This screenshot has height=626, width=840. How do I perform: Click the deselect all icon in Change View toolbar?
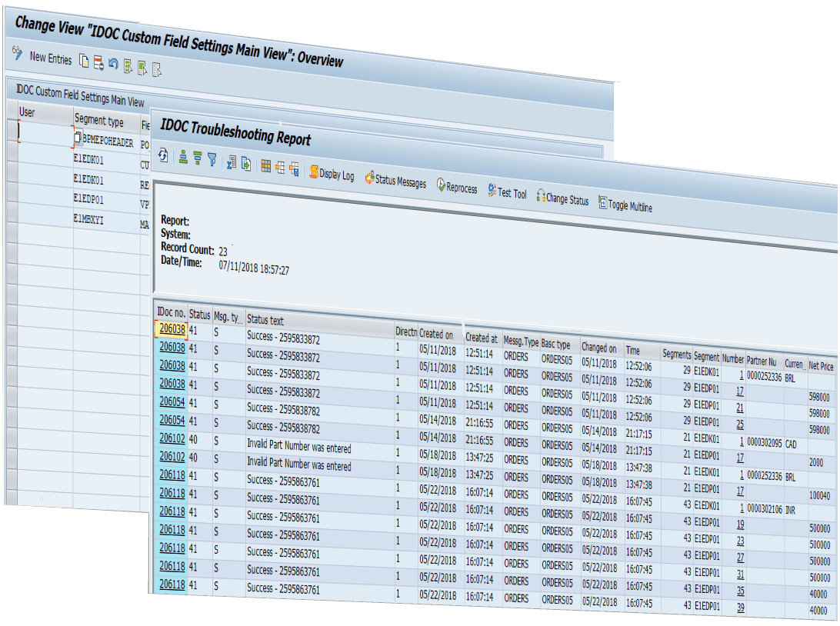click(156, 70)
